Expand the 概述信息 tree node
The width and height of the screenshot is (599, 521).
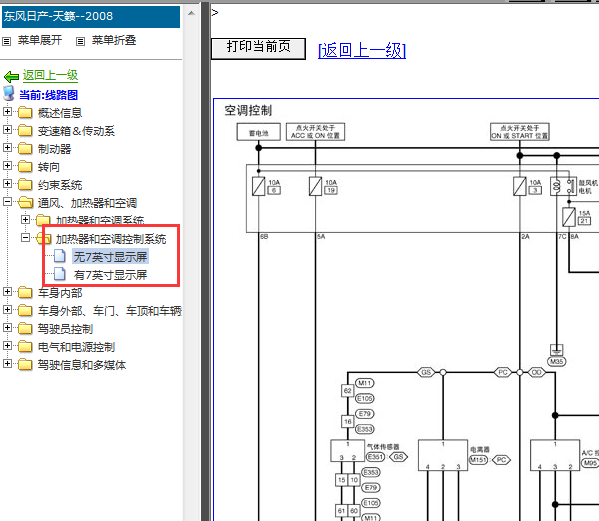click(x=7, y=112)
